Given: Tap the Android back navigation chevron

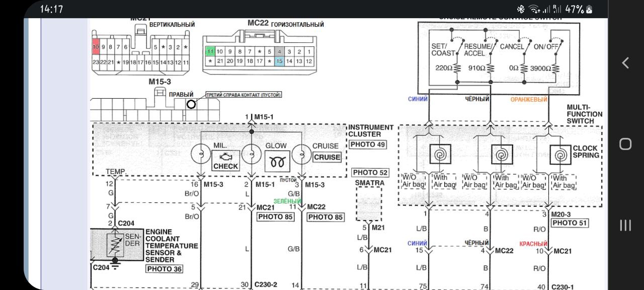Looking at the screenshot, I should 625,63.
